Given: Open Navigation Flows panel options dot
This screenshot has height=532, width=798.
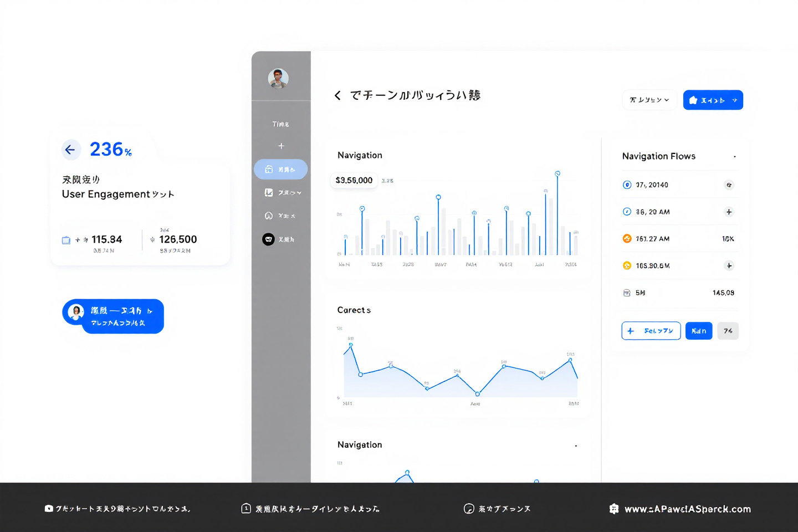Looking at the screenshot, I should [x=735, y=157].
